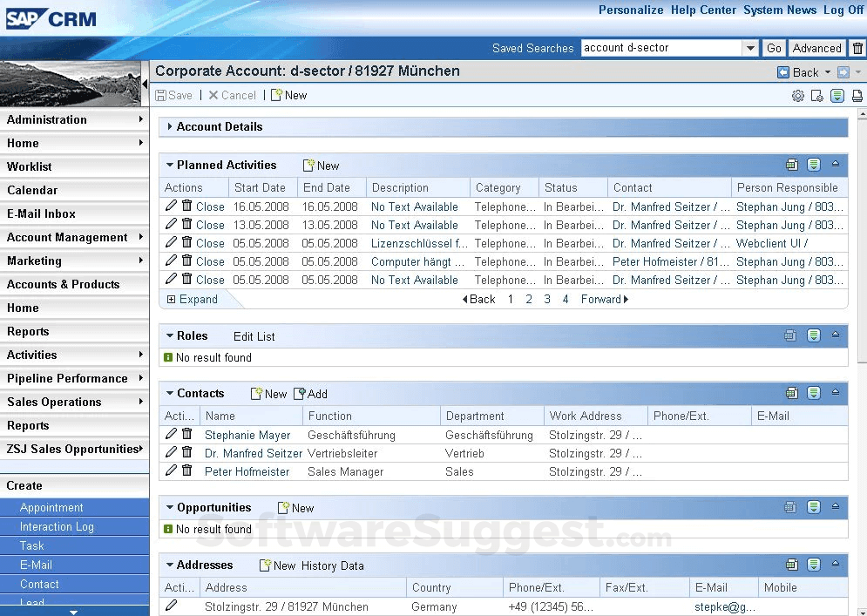Open the Help Center link
Screen dimensions: 867x616
(703, 10)
